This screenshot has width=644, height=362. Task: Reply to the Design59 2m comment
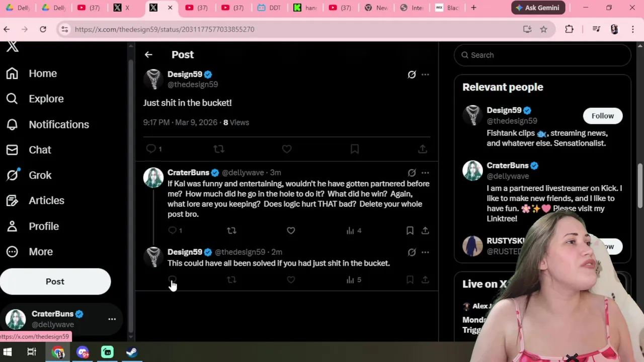172,280
